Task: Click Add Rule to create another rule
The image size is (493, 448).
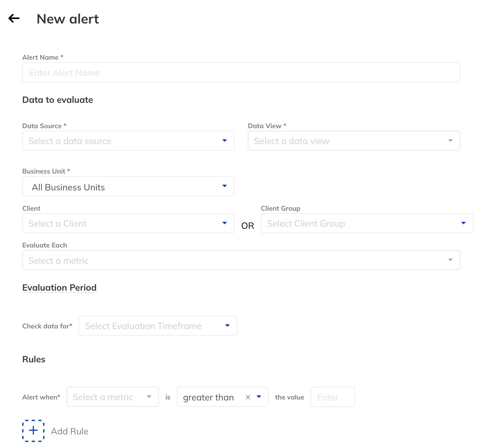Action: click(x=69, y=431)
